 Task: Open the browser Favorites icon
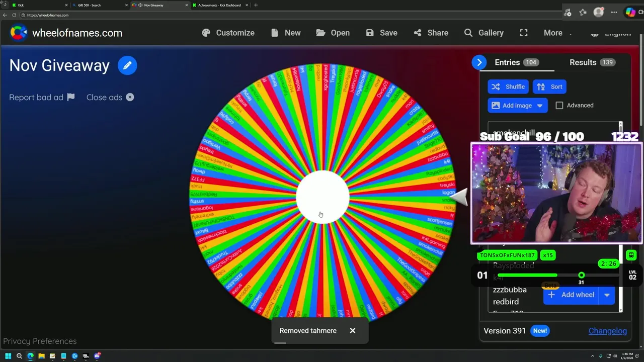583,13
